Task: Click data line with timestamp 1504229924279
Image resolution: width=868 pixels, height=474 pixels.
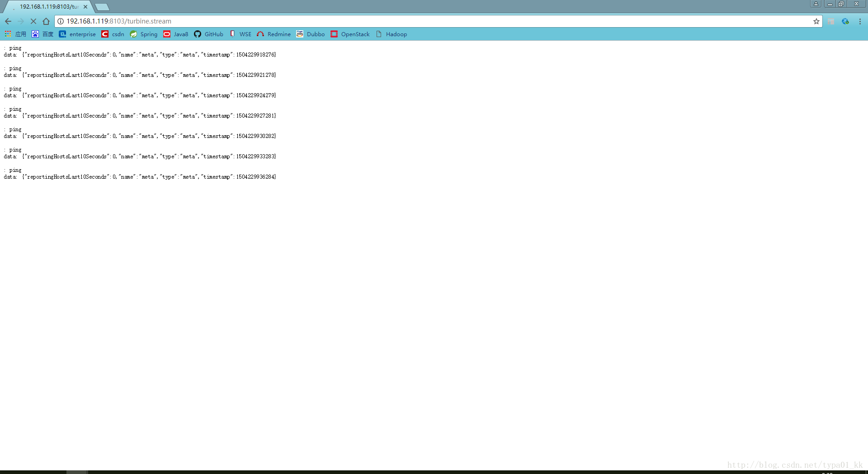Action: [140, 95]
